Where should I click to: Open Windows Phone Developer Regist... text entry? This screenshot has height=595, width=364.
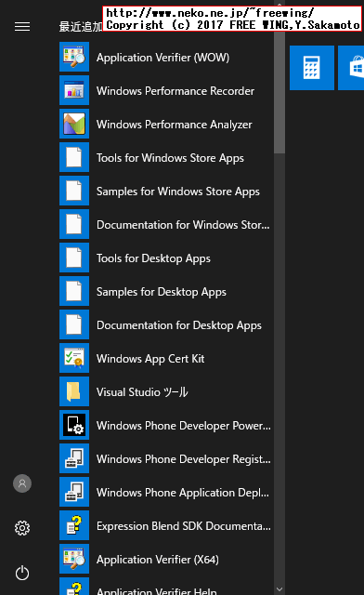point(184,459)
